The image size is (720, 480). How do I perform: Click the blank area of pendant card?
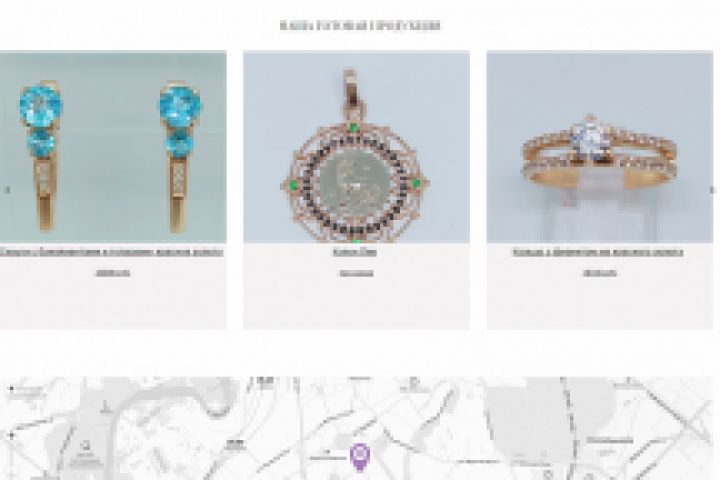356,305
